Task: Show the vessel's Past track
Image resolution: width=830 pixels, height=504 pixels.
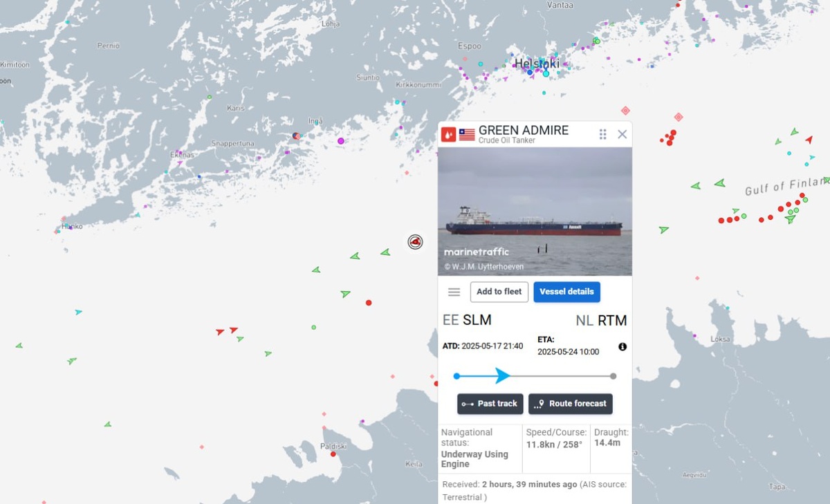Action: click(x=490, y=404)
